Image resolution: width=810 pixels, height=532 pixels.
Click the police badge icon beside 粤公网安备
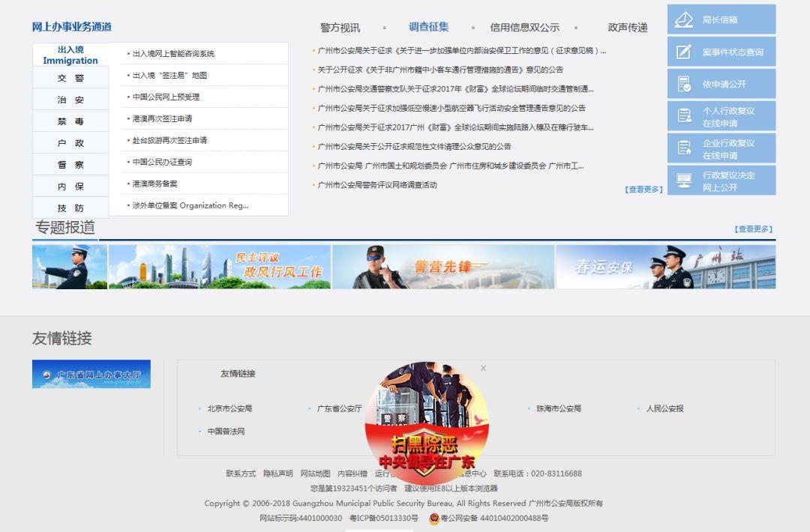click(433, 519)
